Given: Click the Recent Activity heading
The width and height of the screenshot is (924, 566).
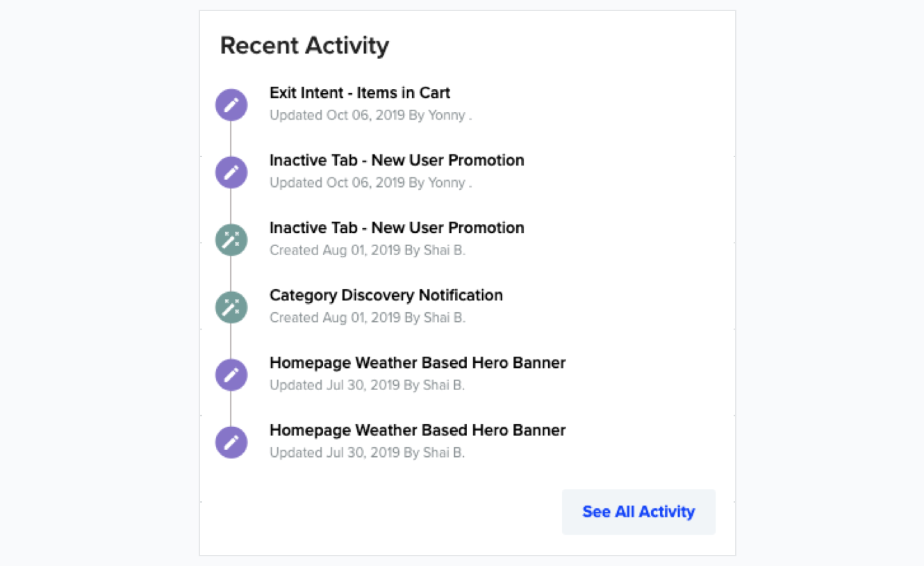Looking at the screenshot, I should click(304, 45).
